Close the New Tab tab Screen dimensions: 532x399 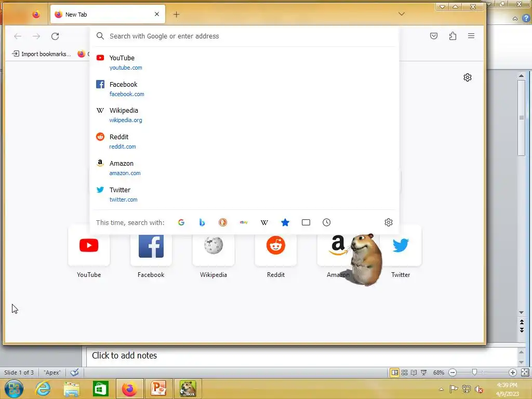[x=157, y=14]
